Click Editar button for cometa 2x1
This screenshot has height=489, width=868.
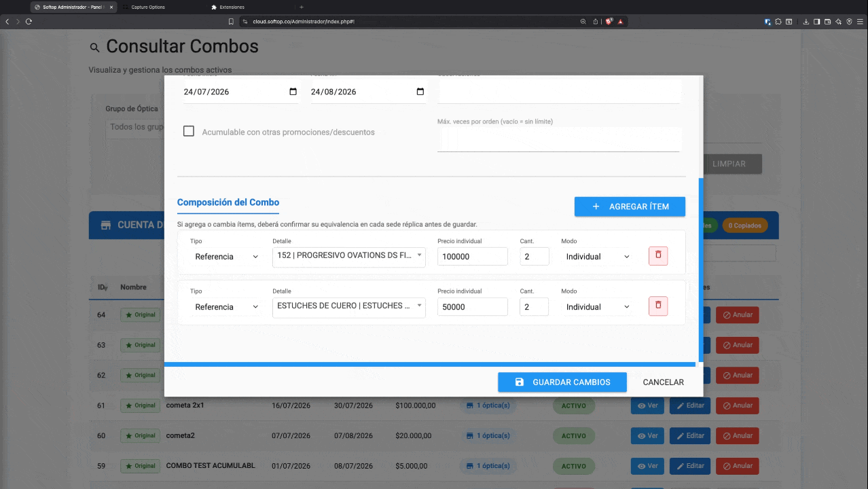[690, 405]
